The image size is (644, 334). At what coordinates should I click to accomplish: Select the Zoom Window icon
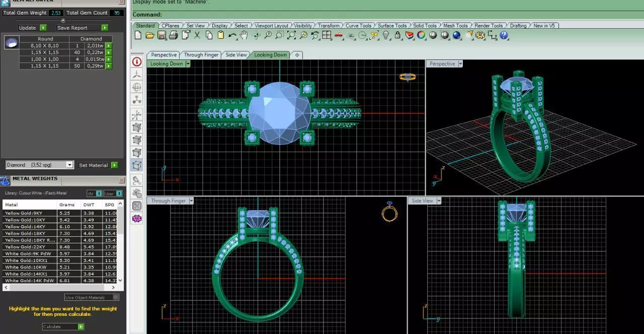280,35
